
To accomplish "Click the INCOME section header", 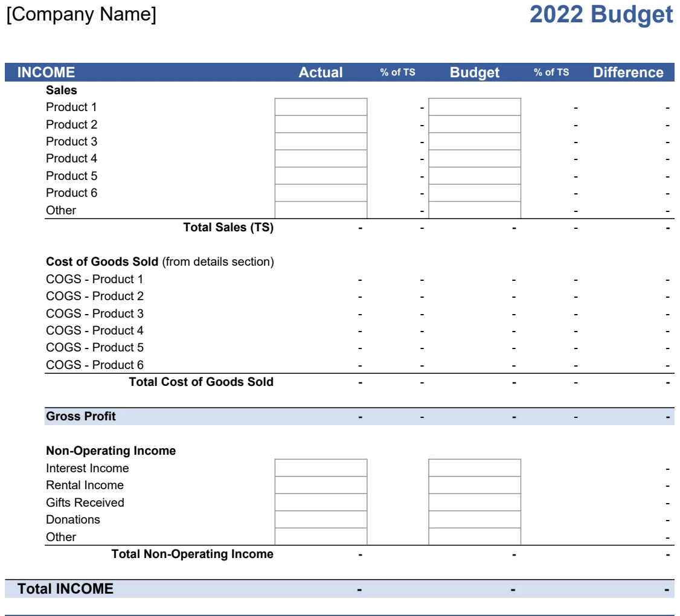I will coord(46,72).
